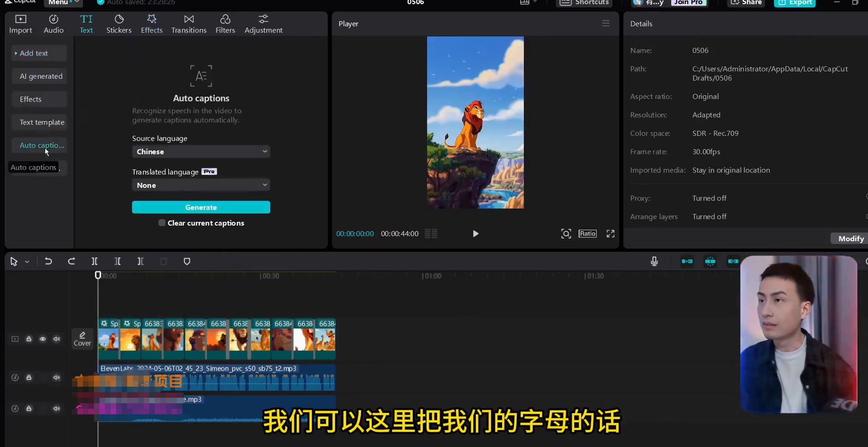Expand the cursor tool mode dropdown
The image size is (868, 447).
27,261
